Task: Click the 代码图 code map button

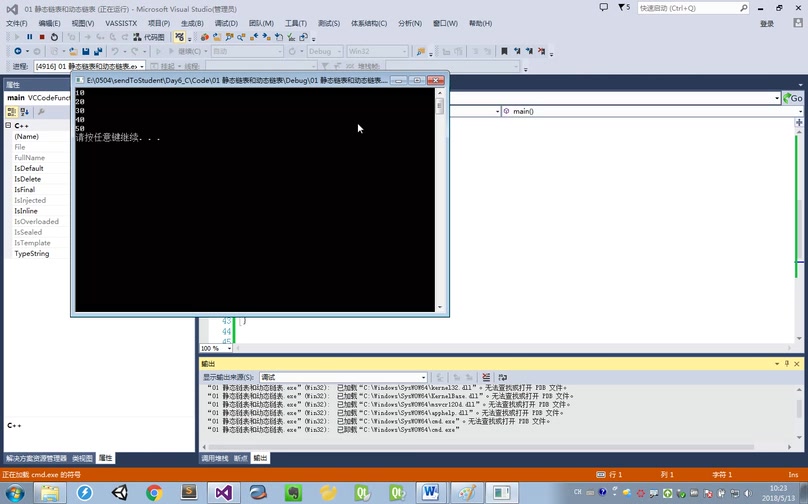Action: coord(149,37)
